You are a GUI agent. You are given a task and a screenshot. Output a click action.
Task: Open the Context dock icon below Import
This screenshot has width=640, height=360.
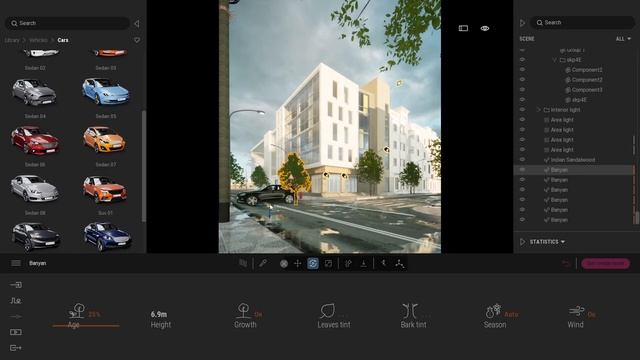tap(16, 301)
